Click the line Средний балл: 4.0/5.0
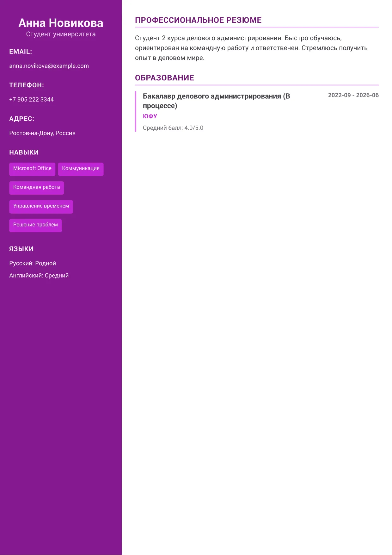 click(x=173, y=128)
